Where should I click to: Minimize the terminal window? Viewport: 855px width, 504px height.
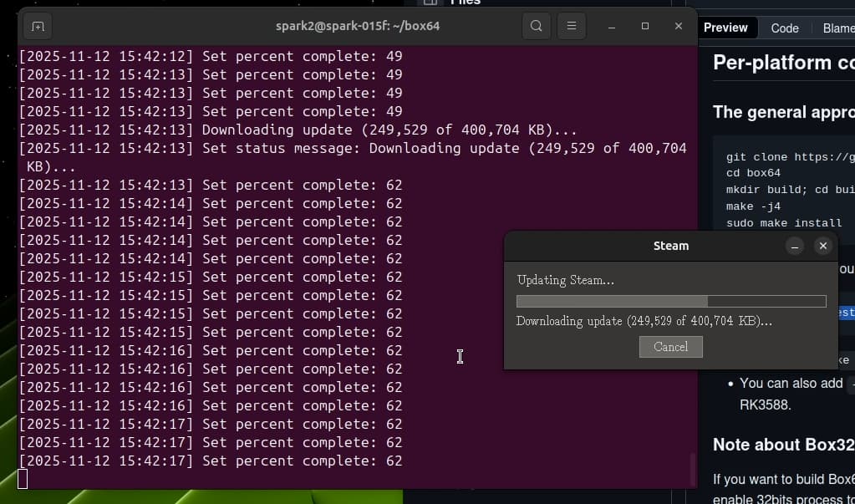point(612,27)
